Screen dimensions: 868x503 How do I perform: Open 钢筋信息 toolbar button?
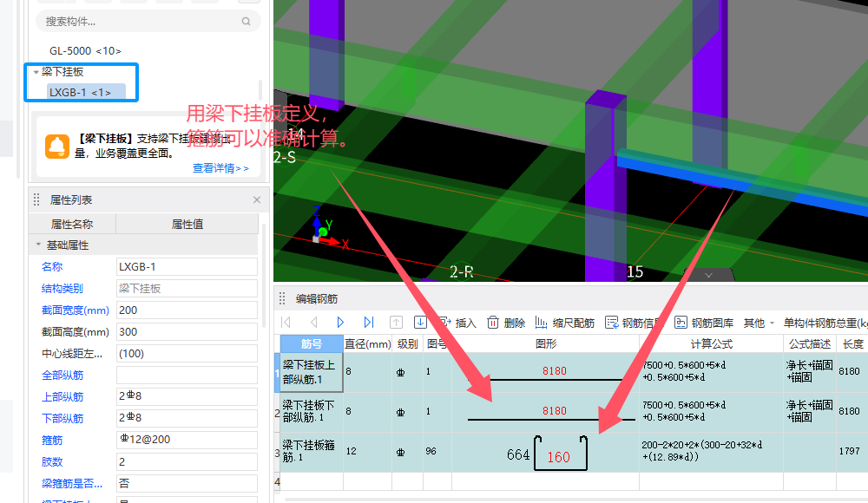[635, 323]
